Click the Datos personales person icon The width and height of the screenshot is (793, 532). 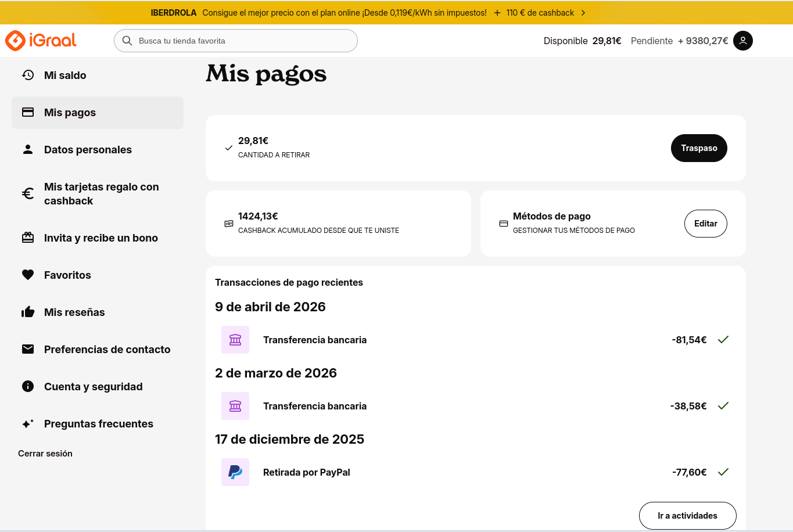(27, 149)
